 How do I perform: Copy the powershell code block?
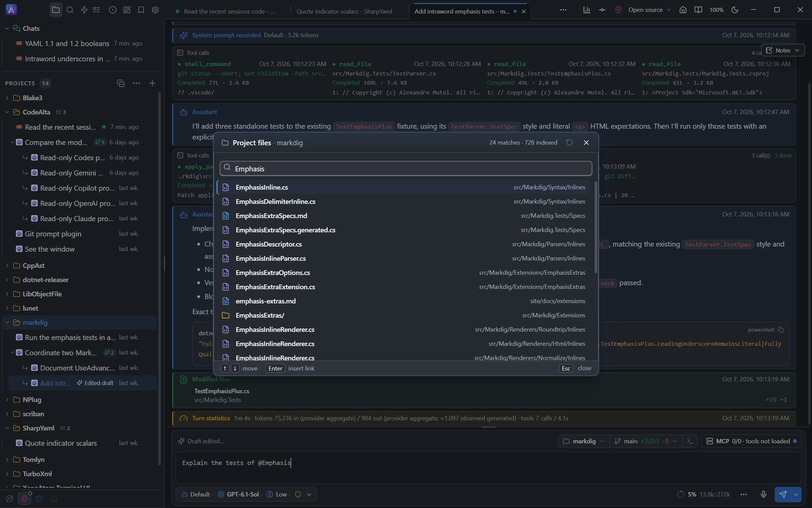point(781,330)
